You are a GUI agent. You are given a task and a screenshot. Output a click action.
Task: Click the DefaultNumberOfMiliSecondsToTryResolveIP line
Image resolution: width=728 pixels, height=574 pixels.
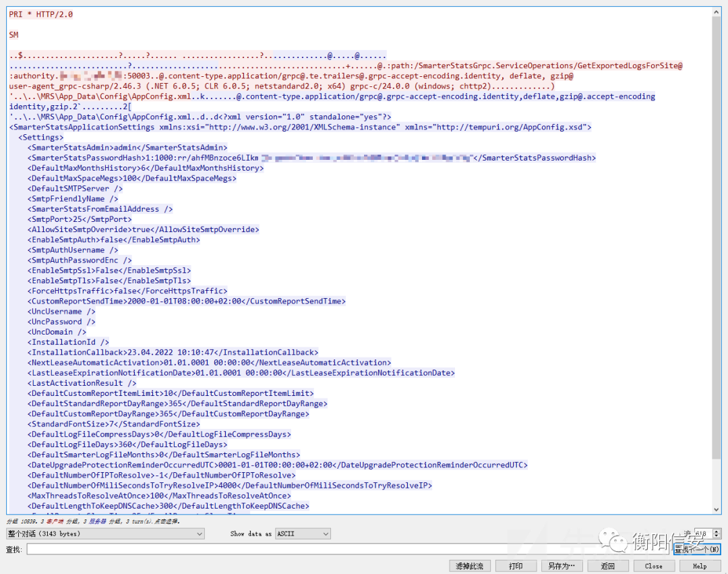[x=230, y=485]
